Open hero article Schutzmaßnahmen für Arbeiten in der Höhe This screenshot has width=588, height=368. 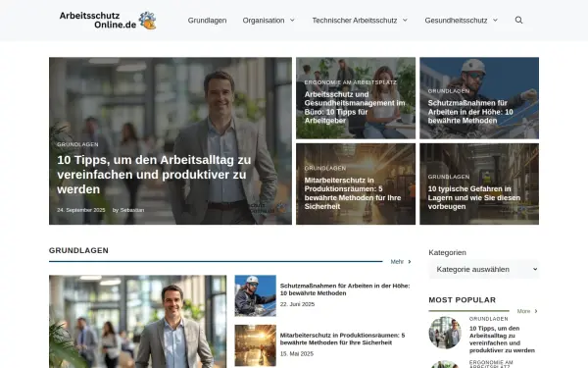pyautogui.click(x=470, y=112)
